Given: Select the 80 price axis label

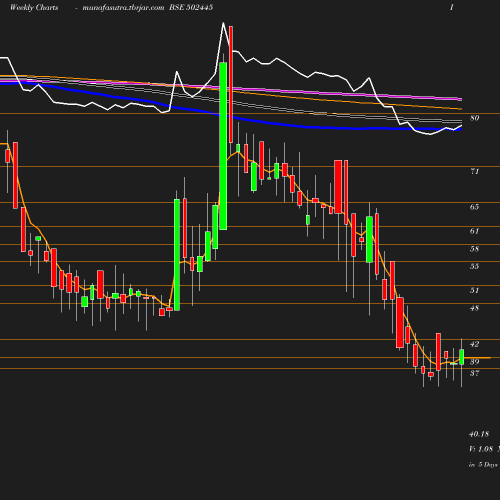Looking at the screenshot, I should click(x=475, y=118).
